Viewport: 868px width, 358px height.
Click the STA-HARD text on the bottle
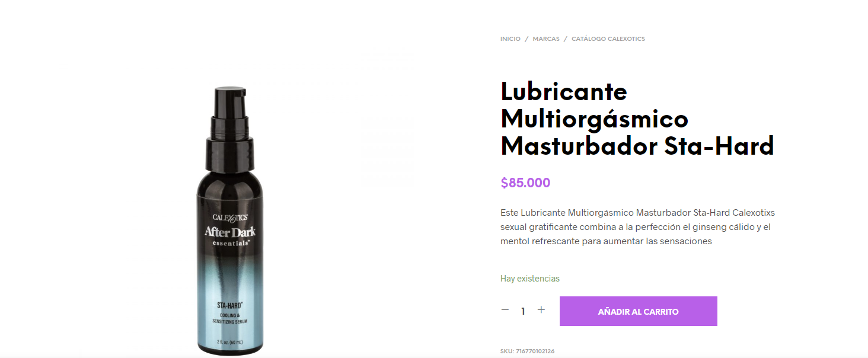(229, 306)
